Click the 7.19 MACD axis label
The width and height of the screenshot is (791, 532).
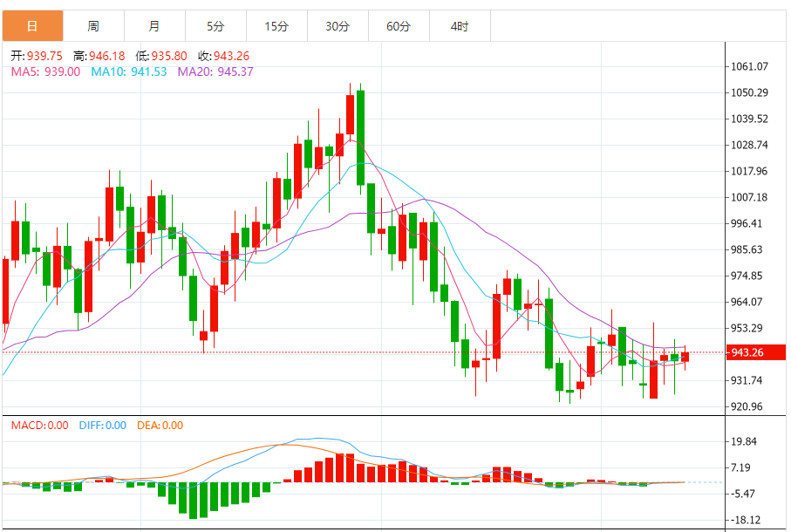click(740, 468)
